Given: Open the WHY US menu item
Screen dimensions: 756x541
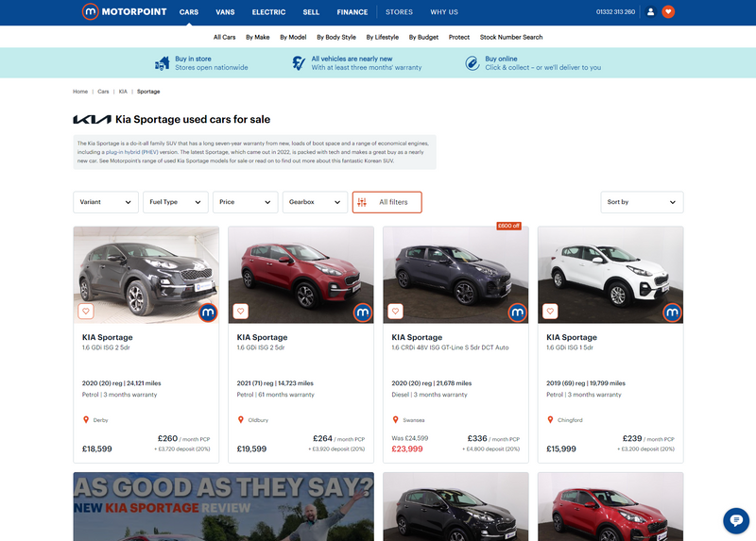Looking at the screenshot, I should click(x=444, y=12).
